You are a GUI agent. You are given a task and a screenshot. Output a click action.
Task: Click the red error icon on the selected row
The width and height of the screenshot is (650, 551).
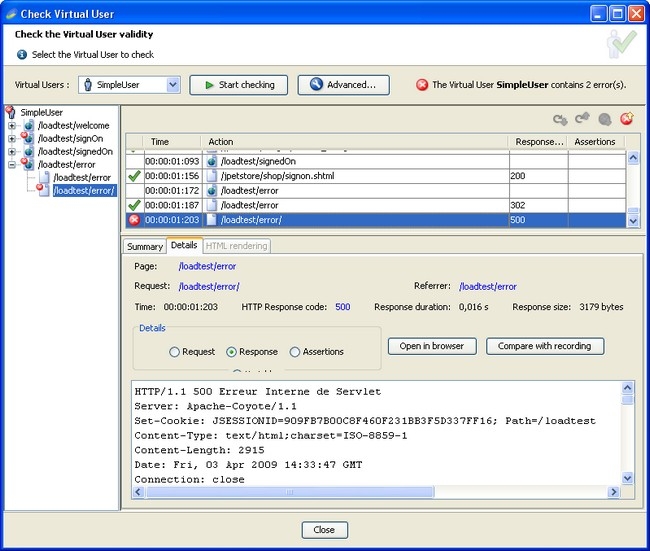click(x=134, y=220)
